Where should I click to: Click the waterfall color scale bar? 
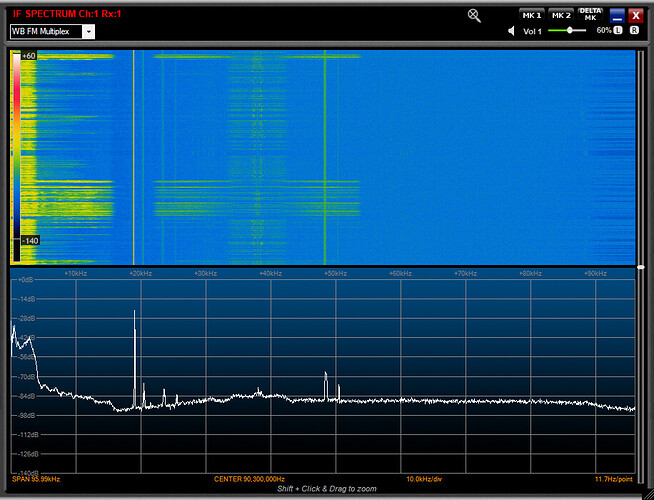coord(16,150)
